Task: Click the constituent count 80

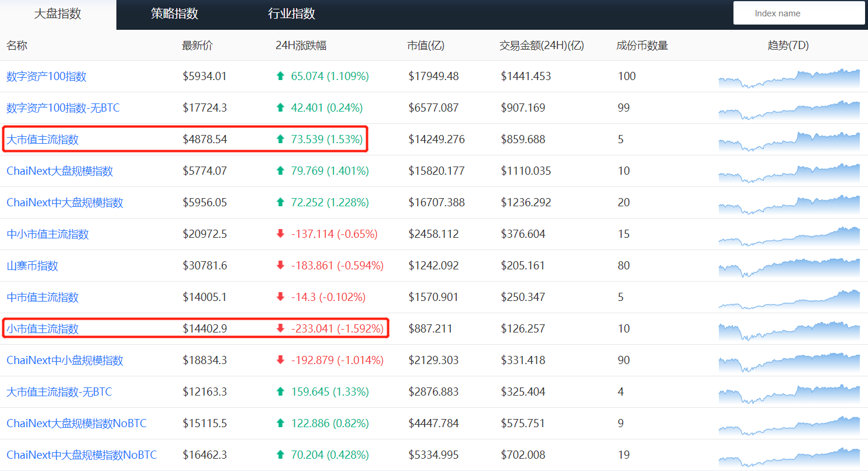Action: 624,266
